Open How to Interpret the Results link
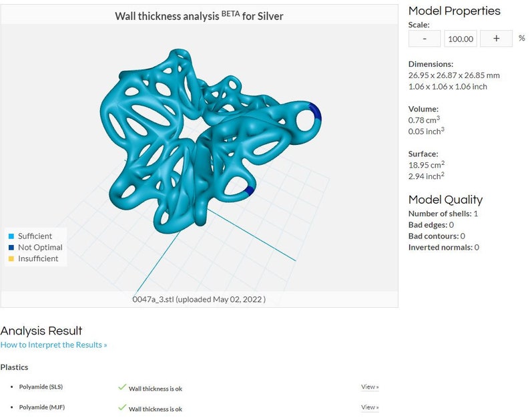Viewport: 530px width, 420px height. [54, 345]
